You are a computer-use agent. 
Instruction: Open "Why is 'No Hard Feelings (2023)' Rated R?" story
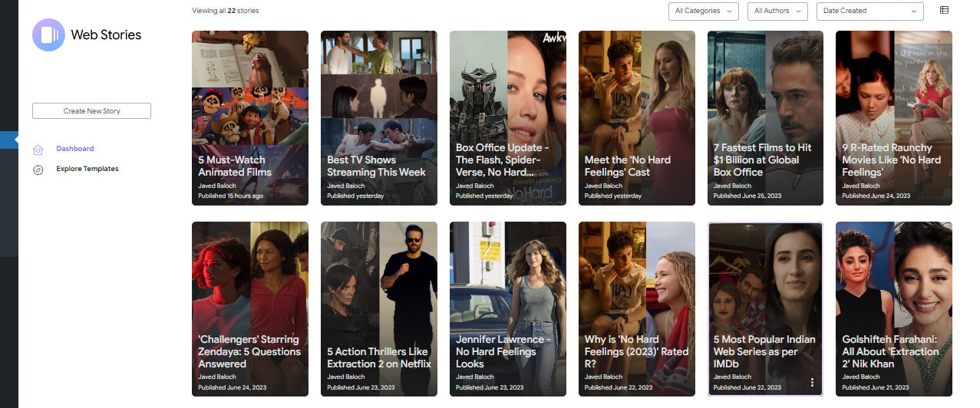click(x=637, y=309)
